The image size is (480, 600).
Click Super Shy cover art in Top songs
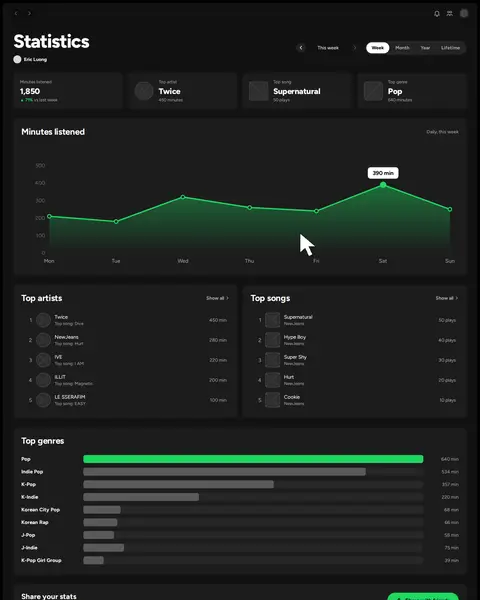pos(273,360)
